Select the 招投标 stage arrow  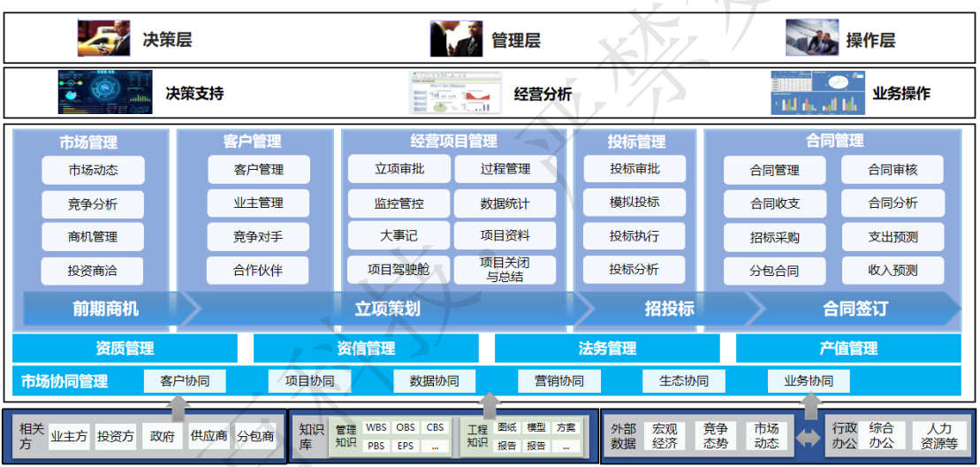point(669,308)
